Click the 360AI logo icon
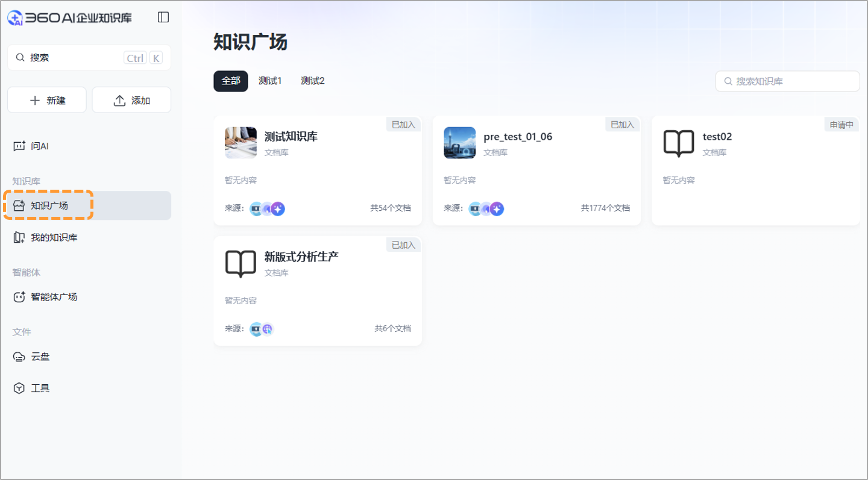This screenshot has width=868, height=480. click(x=15, y=18)
